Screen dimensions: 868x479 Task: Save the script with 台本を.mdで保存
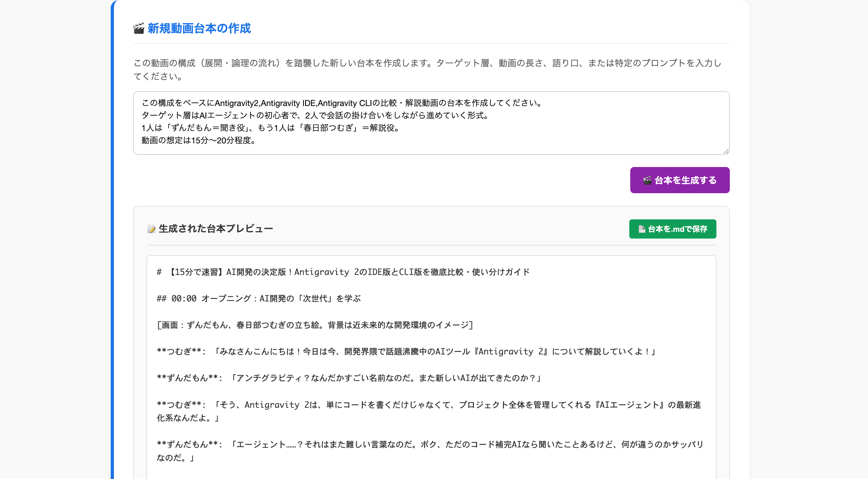[673, 229]
